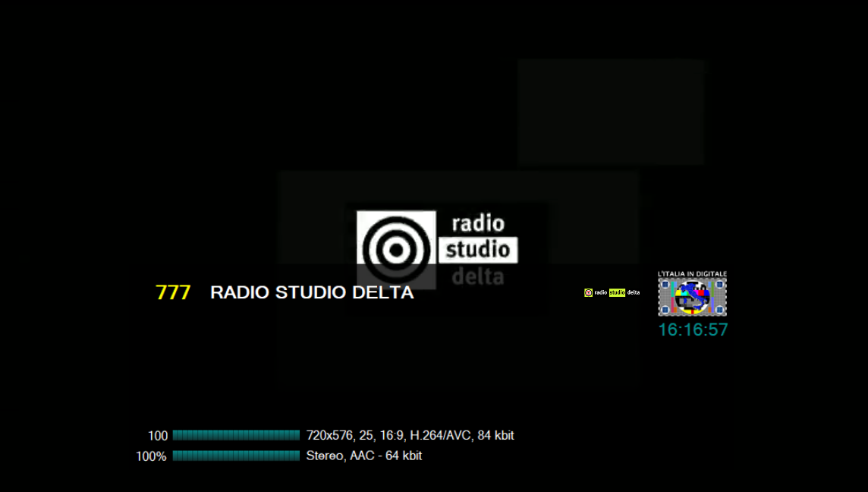Click the lower signal bar labeled 100%
This screenshot has width=868, height=492.
click(x=236, y=456)
